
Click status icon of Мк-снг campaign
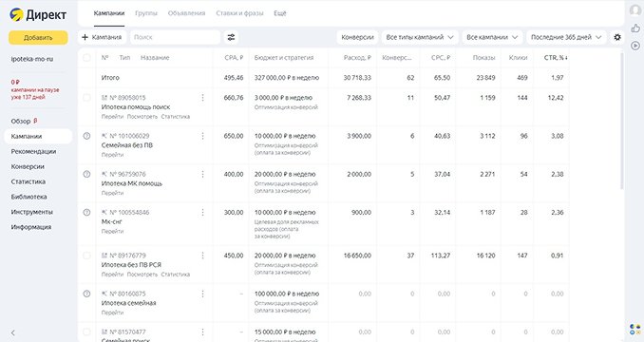click(x=86, y=212)
